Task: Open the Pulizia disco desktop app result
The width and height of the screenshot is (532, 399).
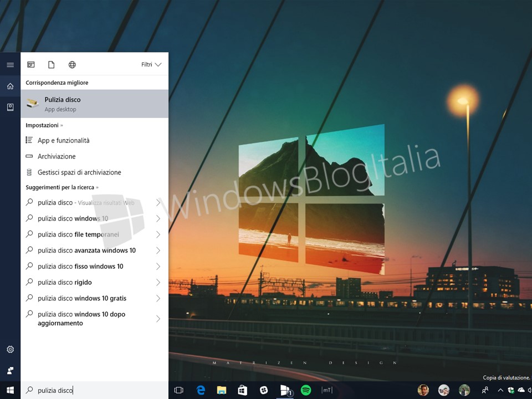Action: pos(94,104)
